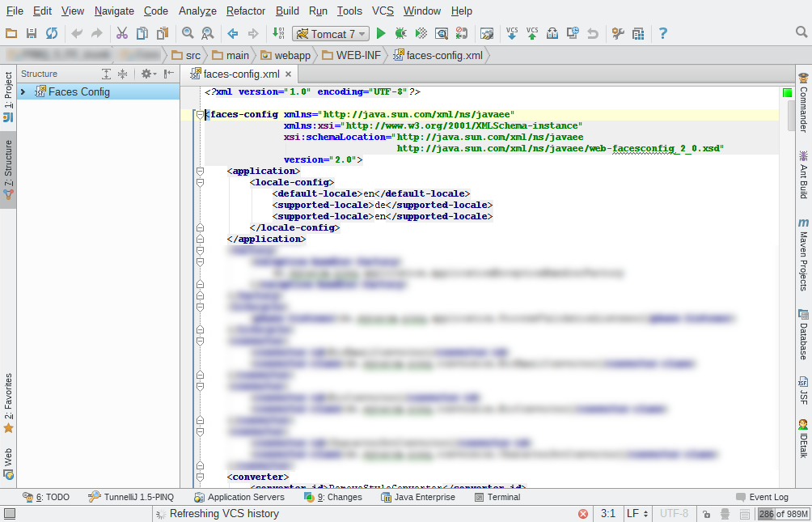The height and width of the screenshot is (522, 812).
Task: Close the faces-config.xml editor tab
Action: (289, 74)
